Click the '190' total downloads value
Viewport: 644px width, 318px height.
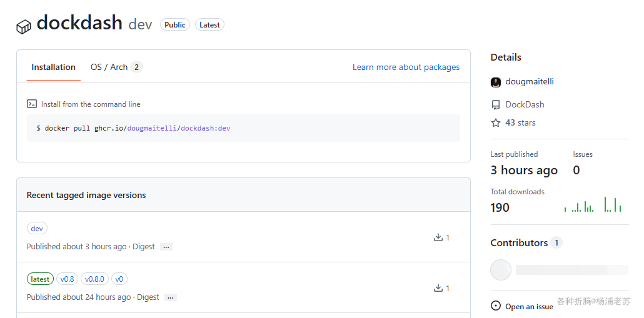pos(500,207)
